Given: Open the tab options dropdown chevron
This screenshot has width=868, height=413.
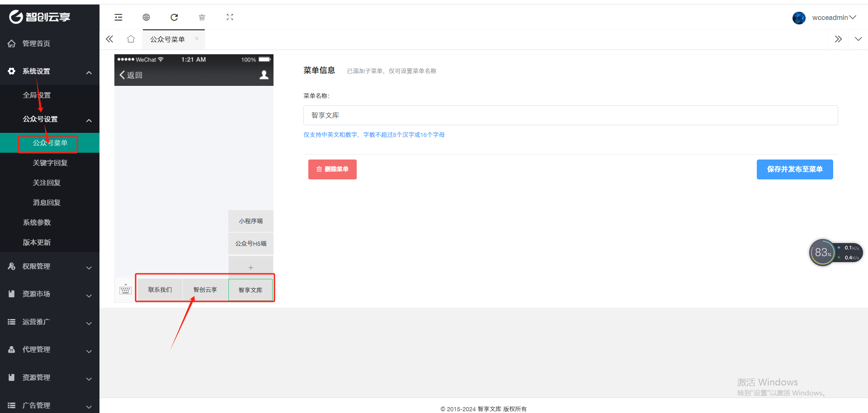Looking at the screenshot, I should point(858,39).
